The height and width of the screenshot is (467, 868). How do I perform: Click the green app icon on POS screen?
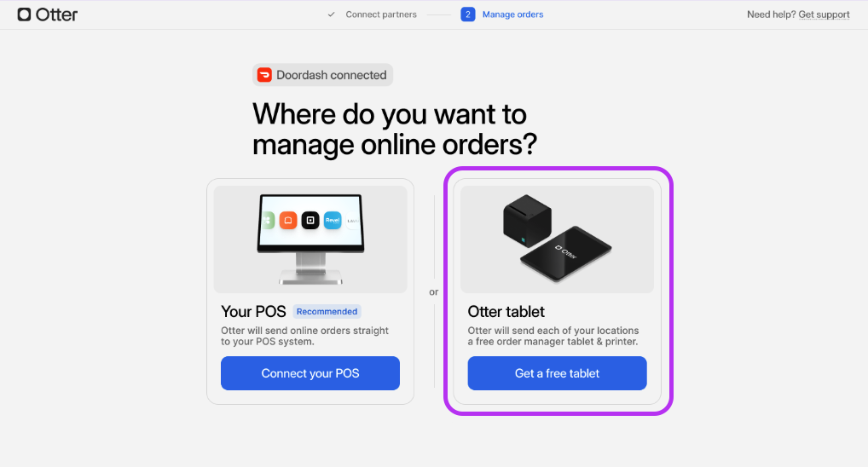[268, 220]
